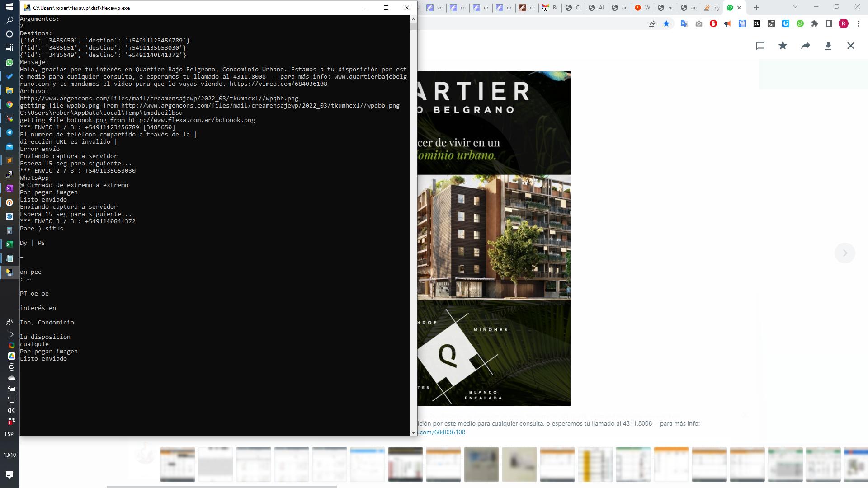Open Excel from taskbar
Viewport: 868px width, 488px height.
[9, 244]
